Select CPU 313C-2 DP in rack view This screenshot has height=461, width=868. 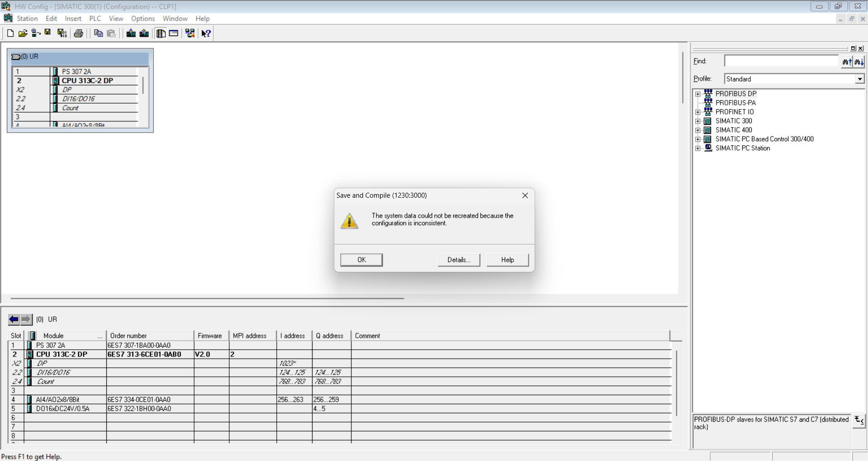pos(87,81)
